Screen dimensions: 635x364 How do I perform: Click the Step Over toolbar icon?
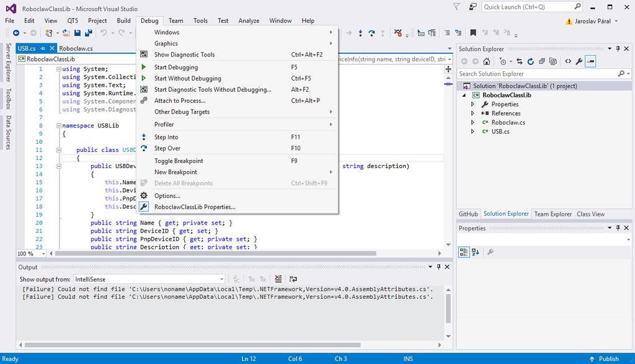pyautogui.click(x=371, y=33)
